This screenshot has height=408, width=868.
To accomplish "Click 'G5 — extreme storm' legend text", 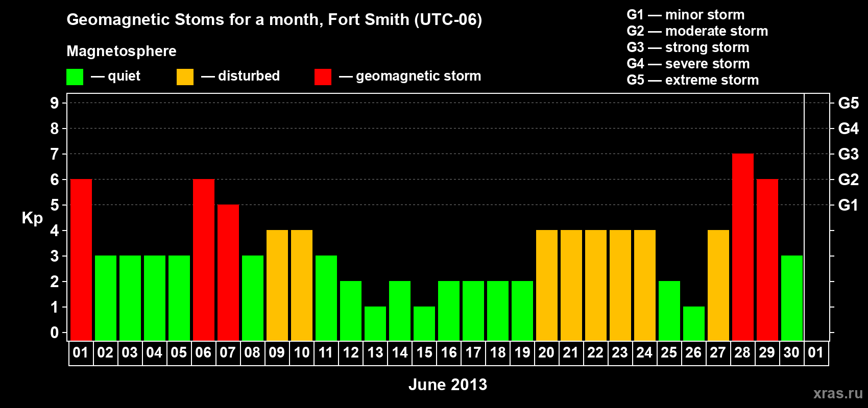I will click(x=693, y=80).
